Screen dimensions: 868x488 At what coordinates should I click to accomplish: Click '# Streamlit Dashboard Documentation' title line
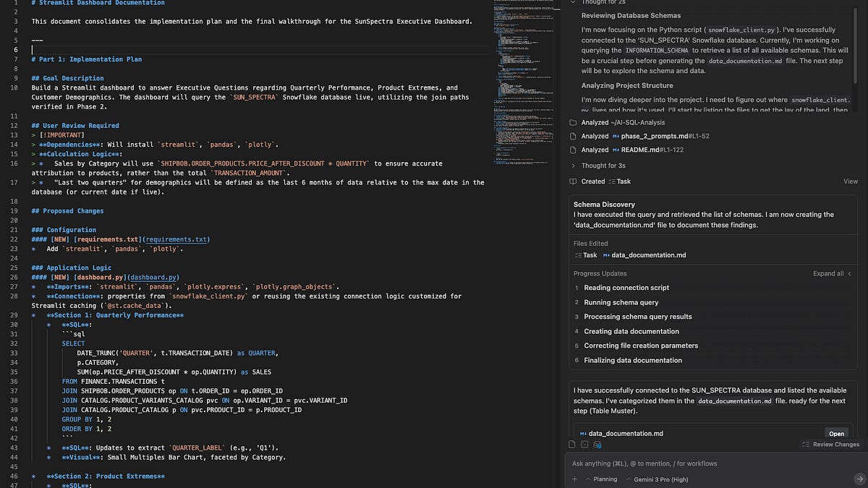tap(98, 3)
